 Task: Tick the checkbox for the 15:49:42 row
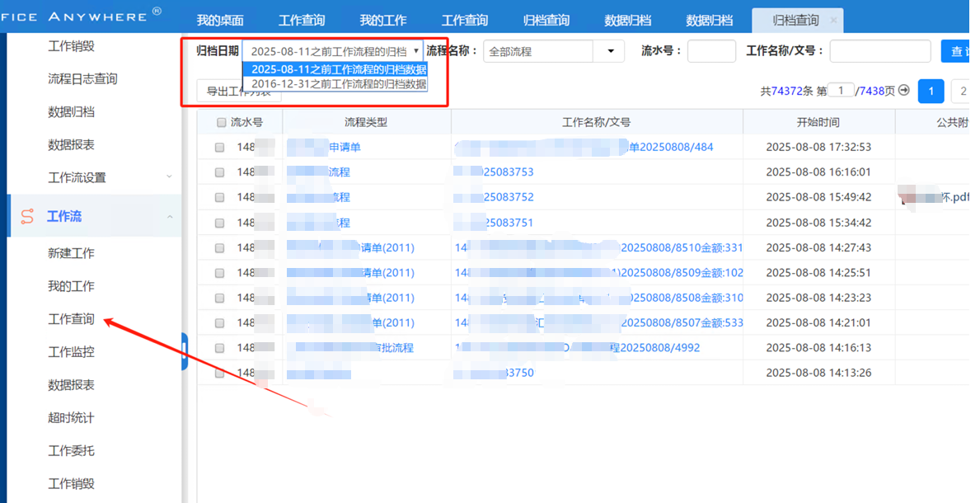pyautogui.click(x=219, y=198)
